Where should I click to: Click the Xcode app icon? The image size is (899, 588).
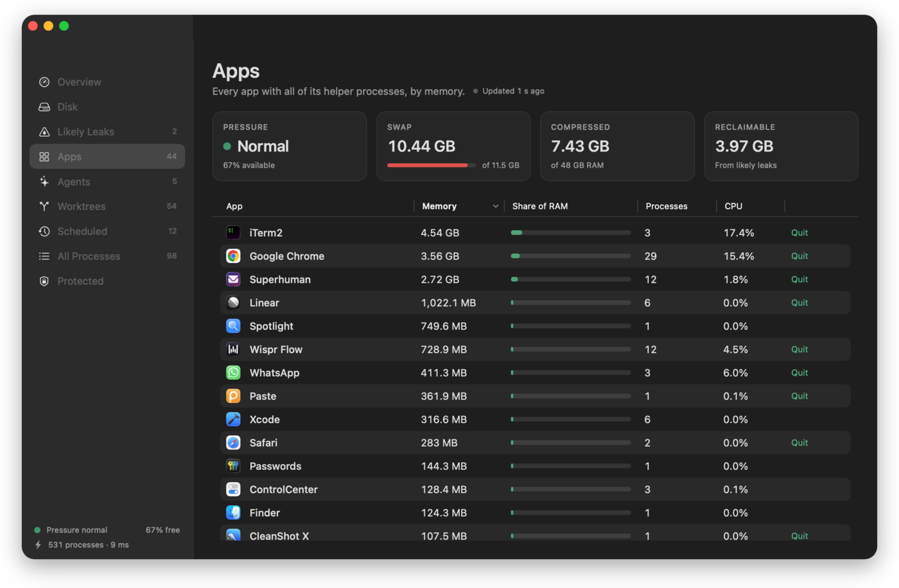pyautogui.click(x=233, y=419)
